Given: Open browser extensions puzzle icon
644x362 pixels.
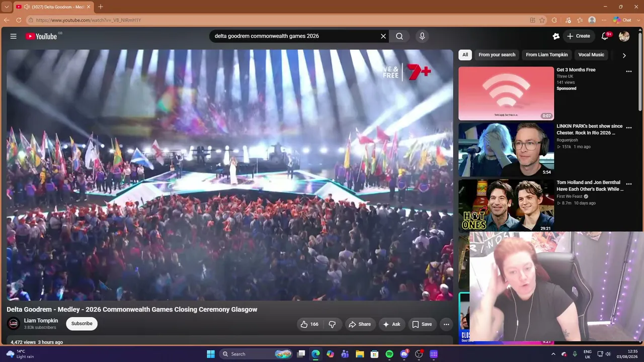Looking at the screenshot, I should 554,20.
